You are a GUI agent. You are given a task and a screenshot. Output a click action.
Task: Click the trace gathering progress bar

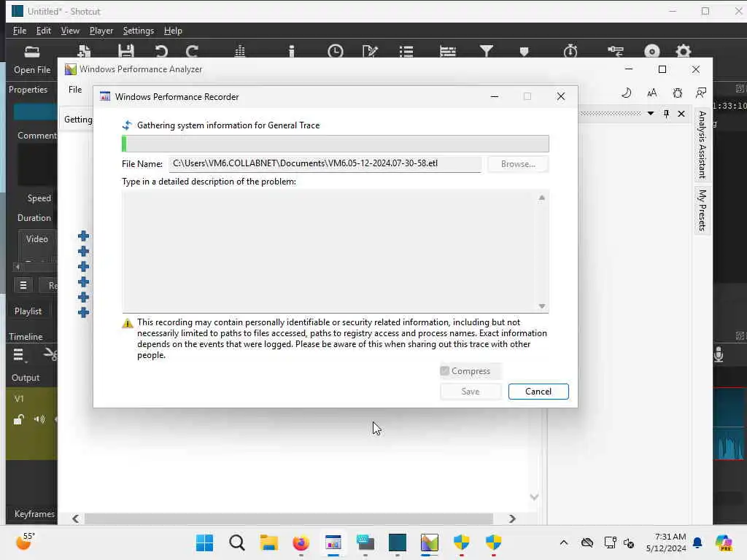(x=336, y=144)
